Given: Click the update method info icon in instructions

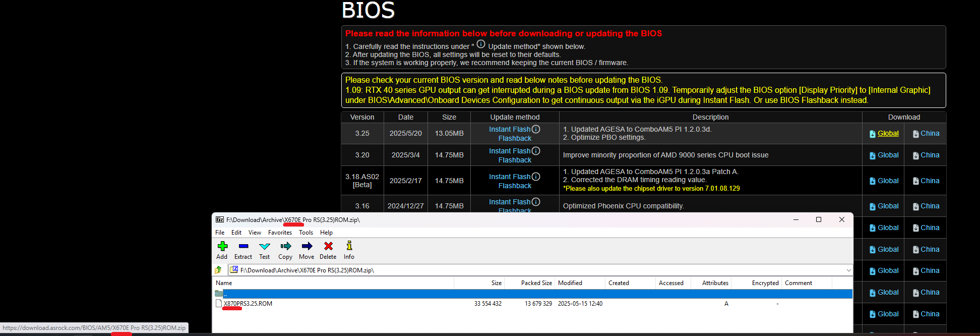Looking at the screenshot, I should [481, 44].
